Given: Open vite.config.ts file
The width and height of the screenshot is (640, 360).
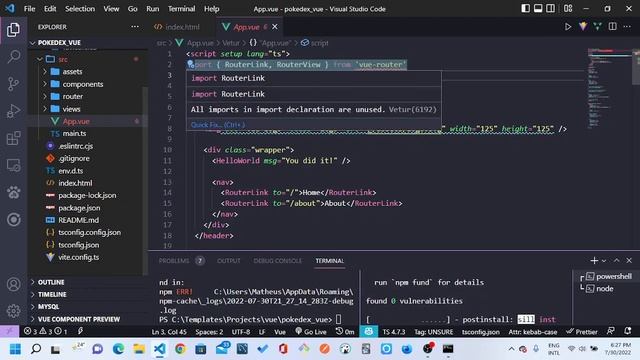Looking at the screenshot, I should point(78,257).
